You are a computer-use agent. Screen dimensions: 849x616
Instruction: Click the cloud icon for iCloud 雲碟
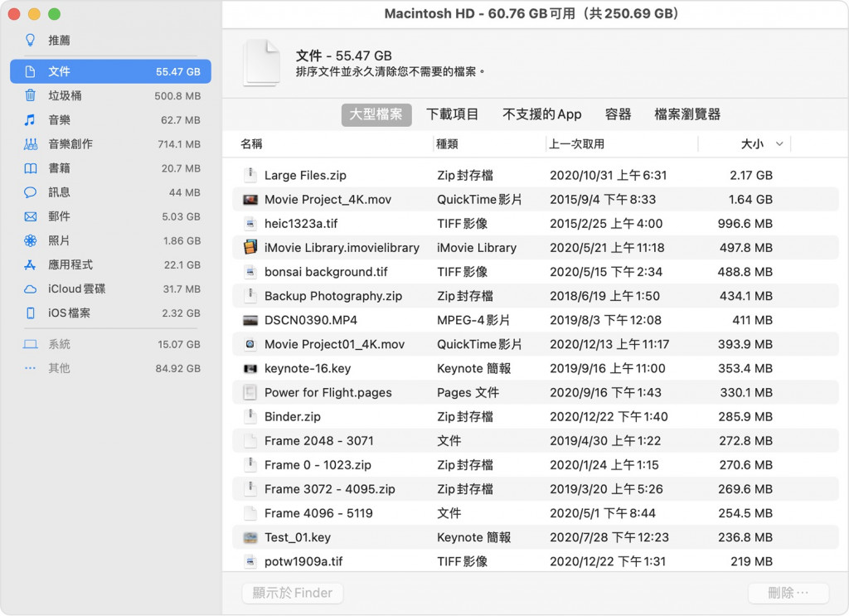[x=31, y=289]
